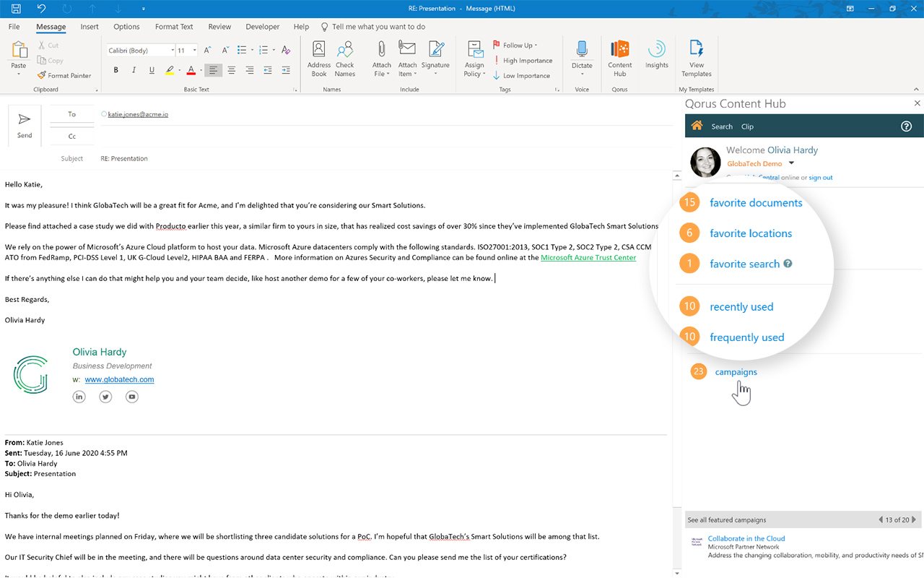This screenshot has width=924, height=578.
Task: Open the Clip tab in Qorus
Action: point(747,126)
